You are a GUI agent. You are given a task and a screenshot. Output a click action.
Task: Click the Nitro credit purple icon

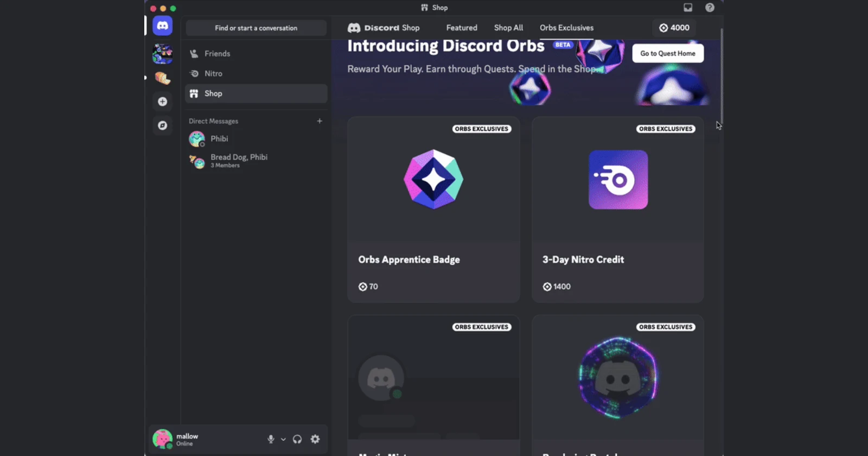pyautogui.click(x=618, y=180)
